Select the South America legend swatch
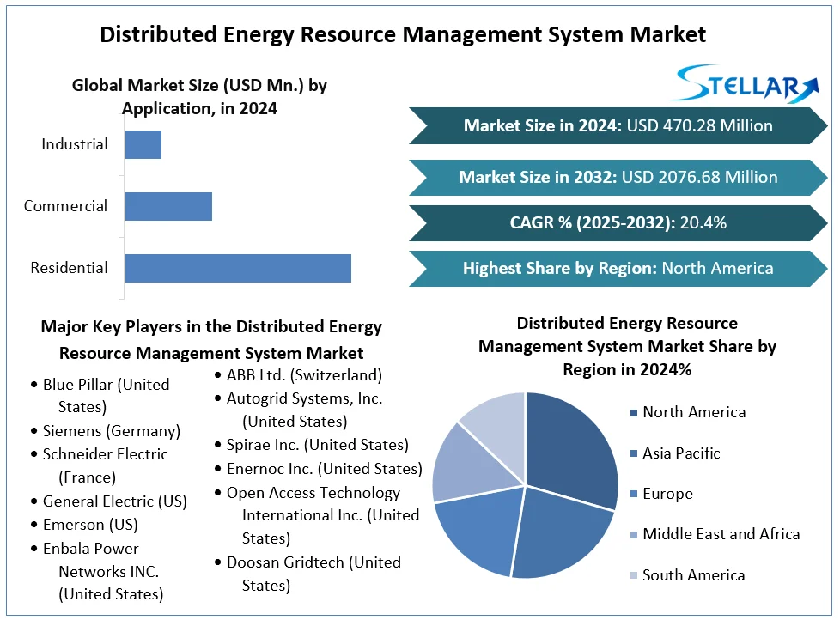The width and height of the screenshot is (840, 620). (x=634, y=576)
